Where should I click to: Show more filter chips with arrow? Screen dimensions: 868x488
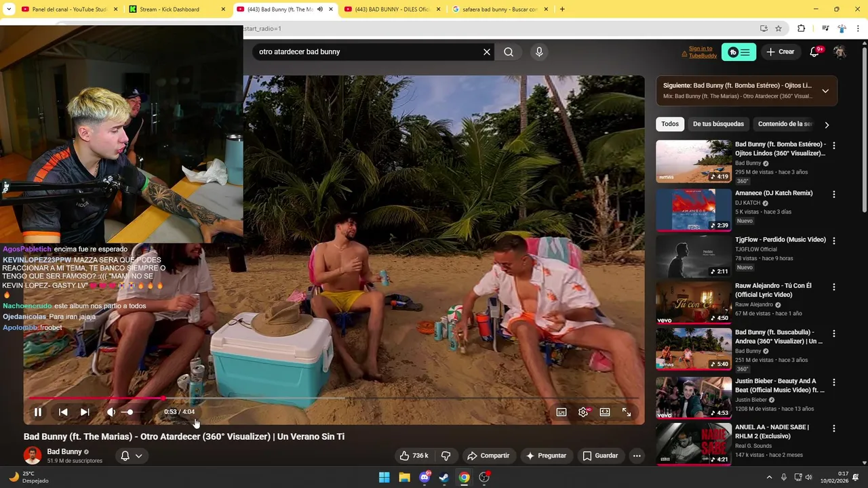(x=827, y=125)
